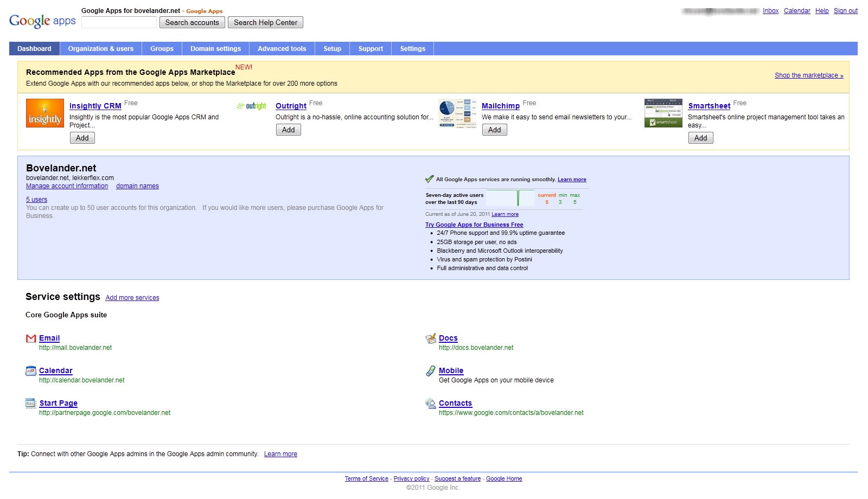Open the Outright title link

pyautogui.click(x=291, y=106)
